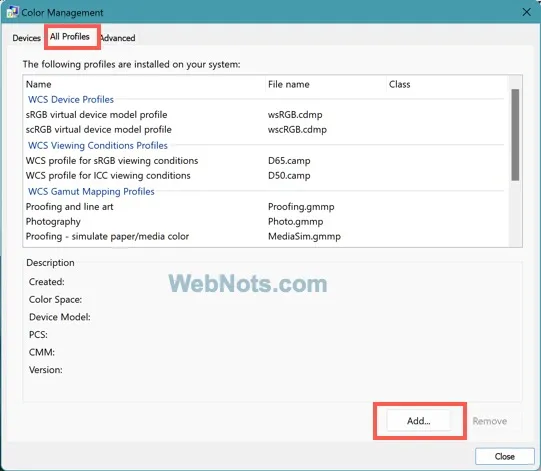Image resolution: width=541 pixels, height=471 pixels.
Task: Open the All Profiles tab
Action: coord(70,37)
